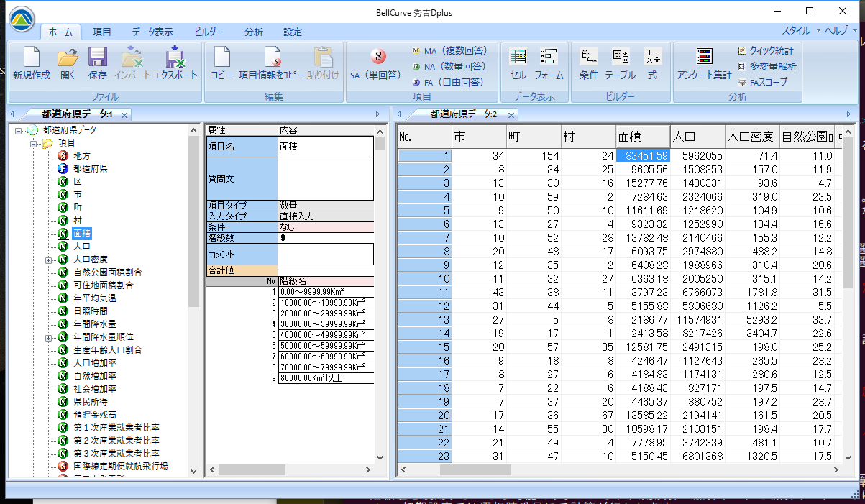This screenshot has height=504, width=865.
Task: Open the ビルダー ribbon tab
Action: pyautogui.click(x=209, y=32)
